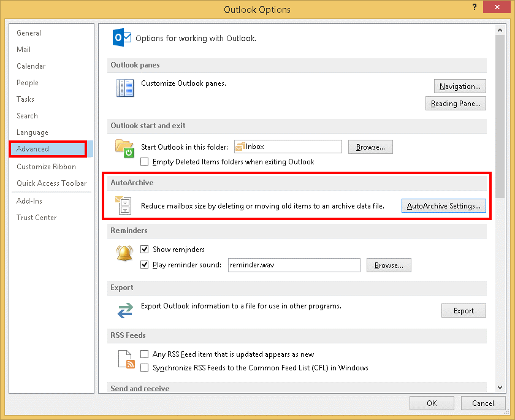The image size is (515, 420).
Task: Click the Reminders bell icon
Action: click(x=124, y=253)
